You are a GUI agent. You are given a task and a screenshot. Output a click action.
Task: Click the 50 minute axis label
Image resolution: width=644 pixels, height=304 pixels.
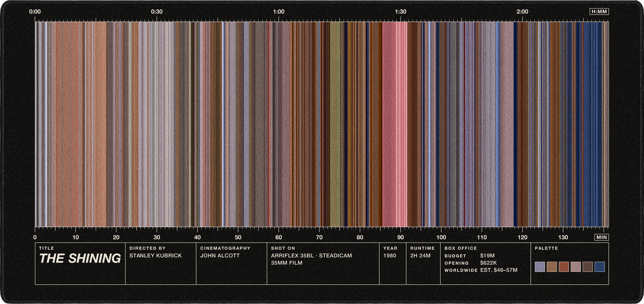click(x=238, y=237)
